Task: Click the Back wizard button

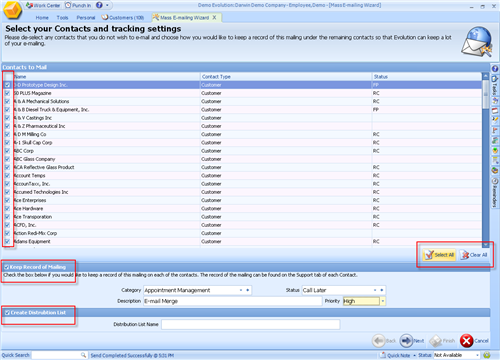Action: 384,341
